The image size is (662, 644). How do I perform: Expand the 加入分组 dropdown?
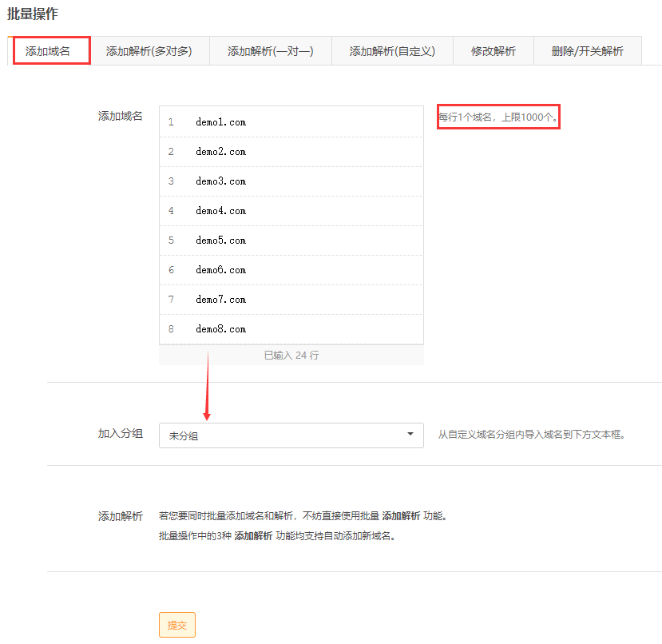pyautogui.click(x=291, y=435)
